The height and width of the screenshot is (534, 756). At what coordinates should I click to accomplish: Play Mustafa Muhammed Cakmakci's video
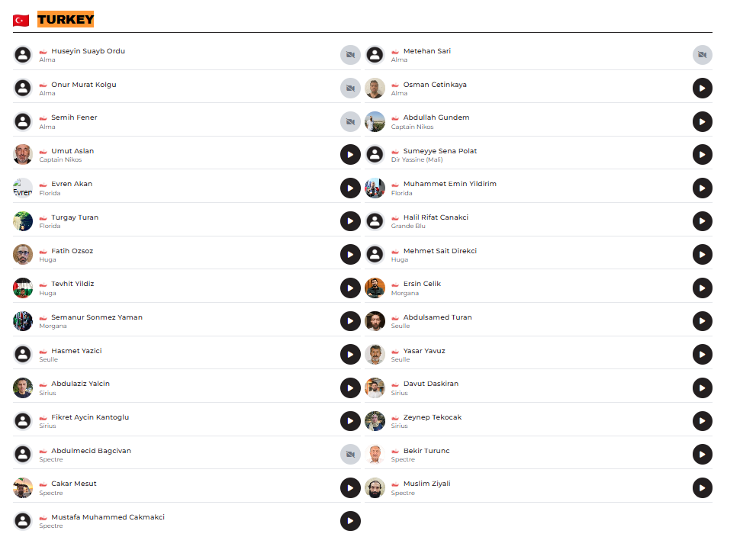click(x=350, y=521)
